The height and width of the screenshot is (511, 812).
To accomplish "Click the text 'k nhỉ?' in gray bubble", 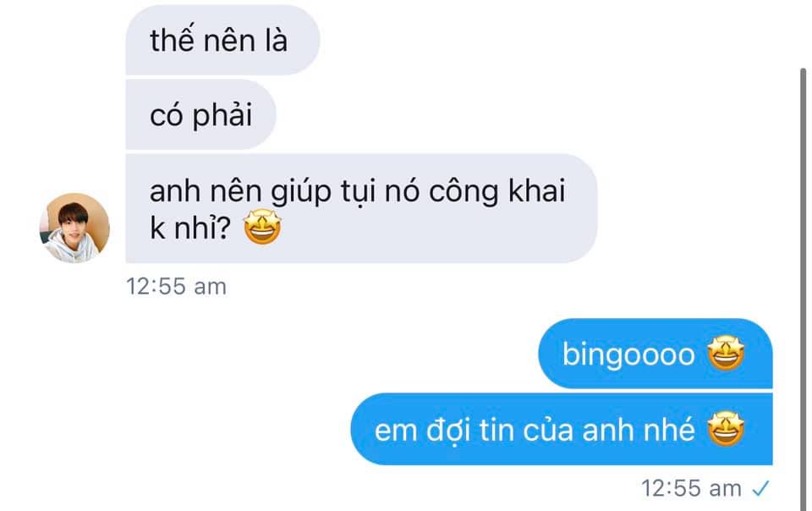I will pos(189,228).
